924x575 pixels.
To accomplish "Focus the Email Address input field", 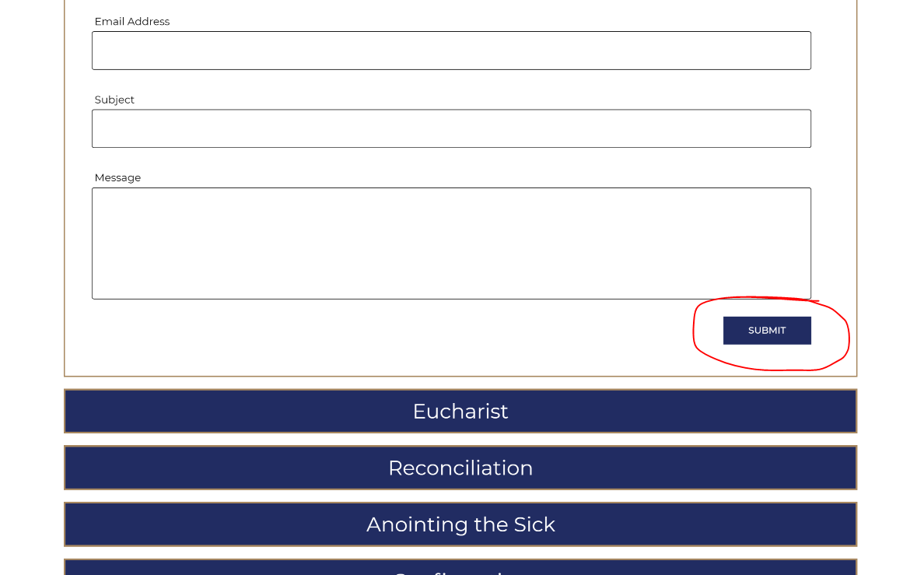I will [451, 51].
